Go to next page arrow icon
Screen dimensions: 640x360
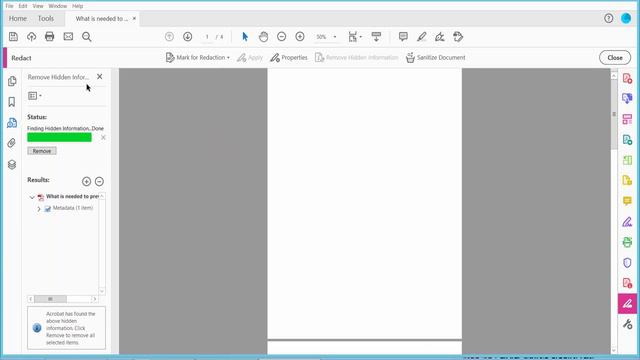[x=187, y=37]
